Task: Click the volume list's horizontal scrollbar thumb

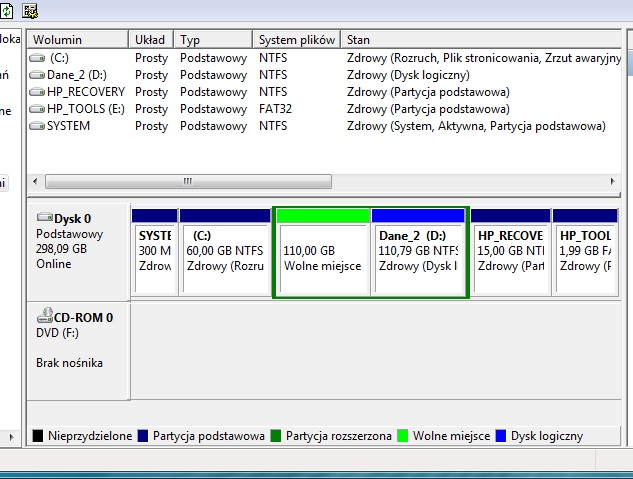Action: tap(189, 182)
